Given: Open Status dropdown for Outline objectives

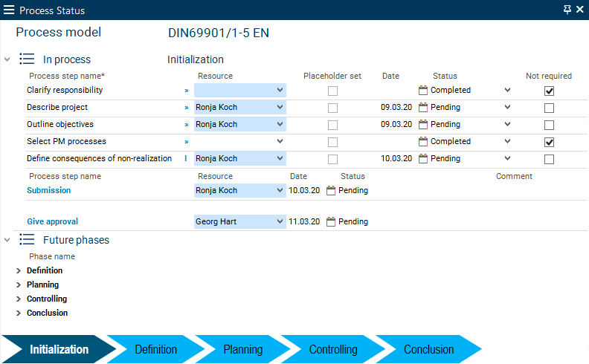Looking at the screenshot, I should 507,124.
